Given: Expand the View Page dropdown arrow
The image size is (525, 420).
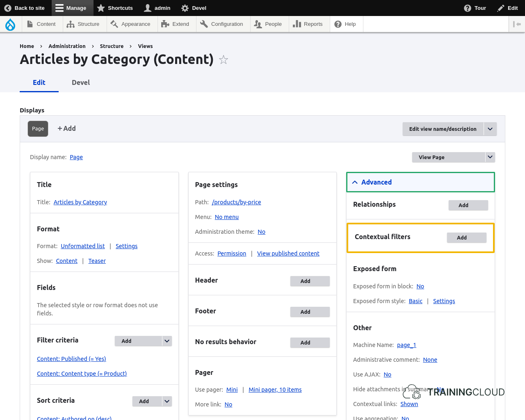Looking at the screenshot, I should click(490, 157).
